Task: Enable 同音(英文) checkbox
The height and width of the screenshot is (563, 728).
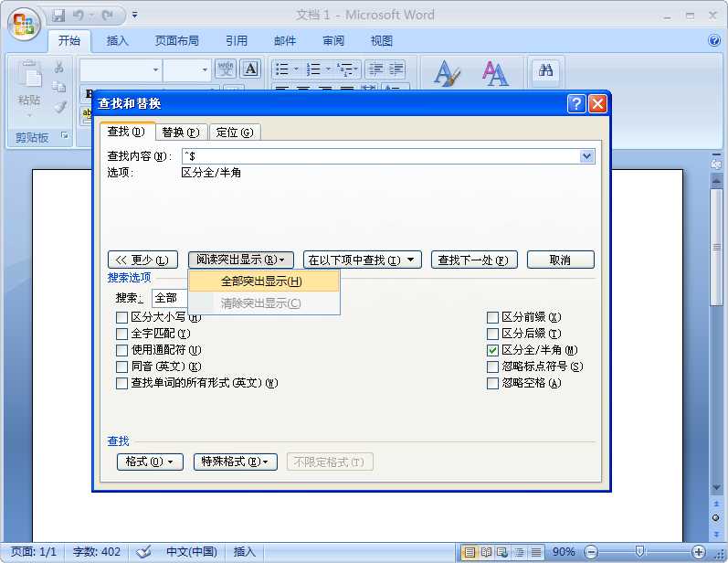Action: pyautogui.click(x=121, y=366)
